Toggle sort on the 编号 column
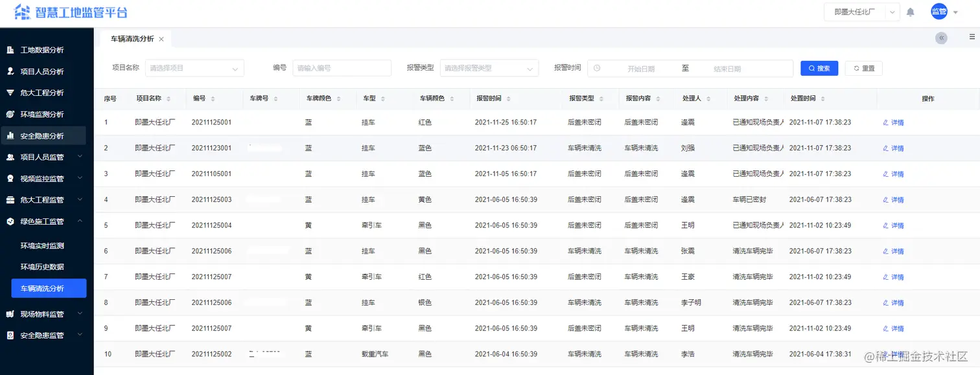 tap(213, 98)
